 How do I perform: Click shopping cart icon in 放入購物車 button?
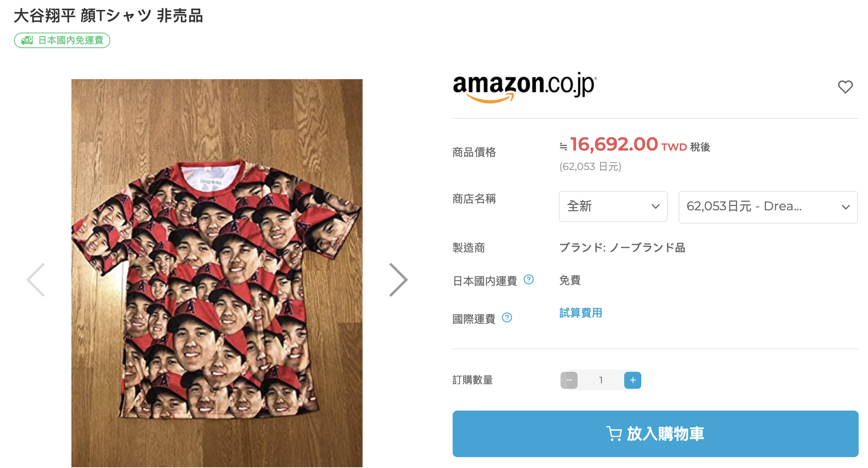[614, 434]
